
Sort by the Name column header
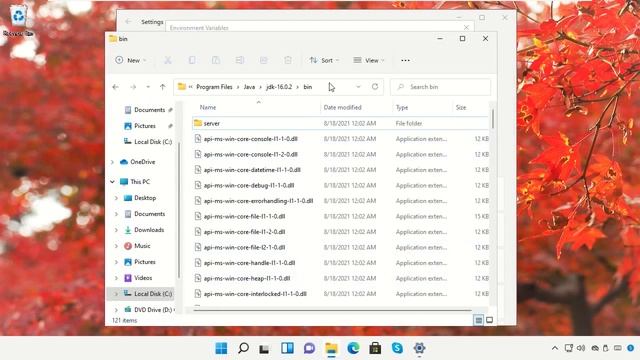208,107
